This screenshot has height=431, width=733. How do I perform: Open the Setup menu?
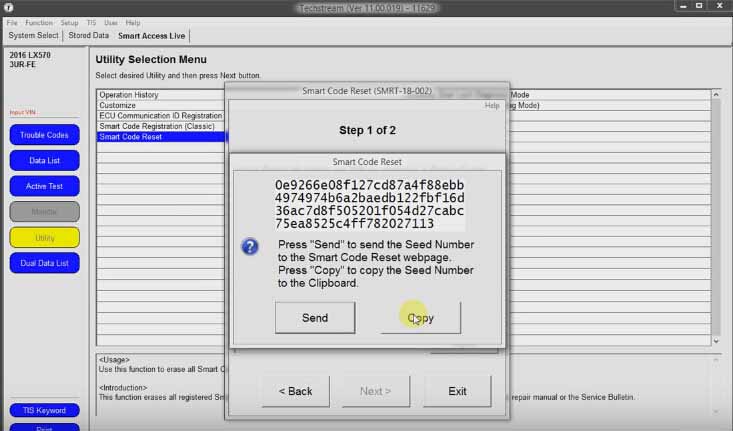click(69, 22)
